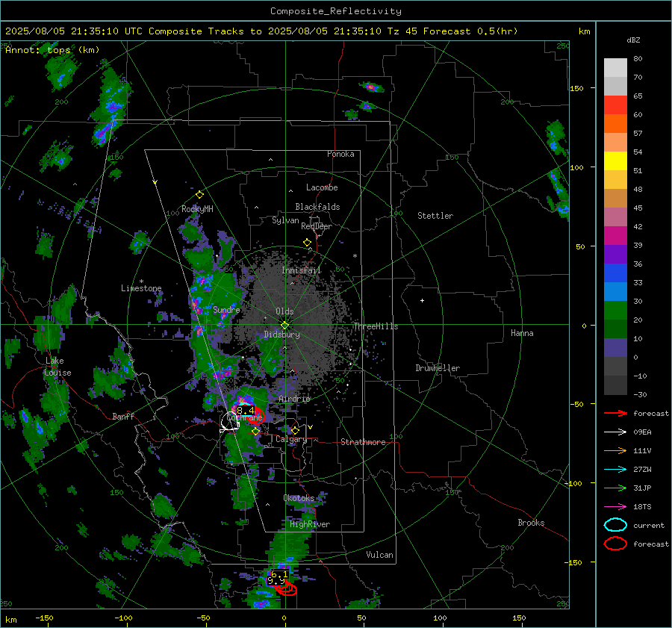The width and height of the screenshot is (672, 628).
Task: Click the purple 36-39 dBZ swatch
Action: coord(615,255)
